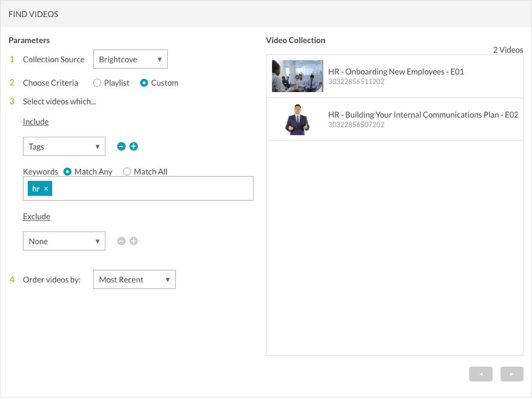
Task: Select title HR - Building Your Internal Communications Plan - E02
Action: (423, 115)
